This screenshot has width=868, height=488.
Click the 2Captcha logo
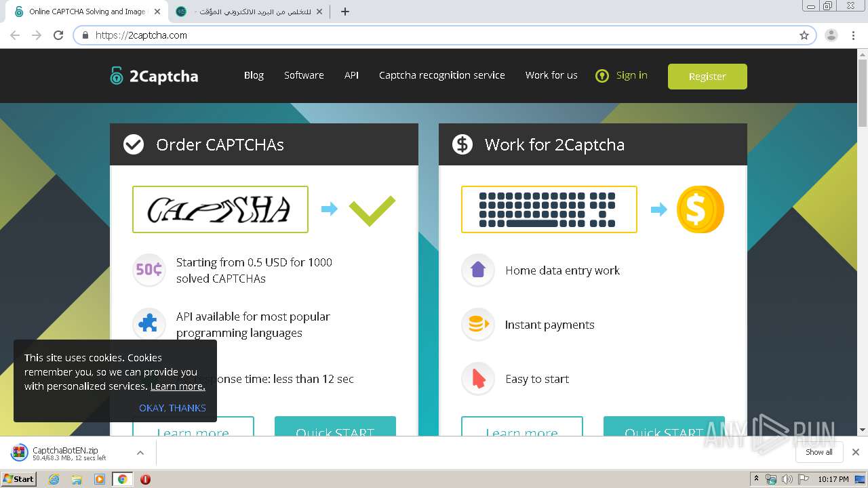point(154,76)
